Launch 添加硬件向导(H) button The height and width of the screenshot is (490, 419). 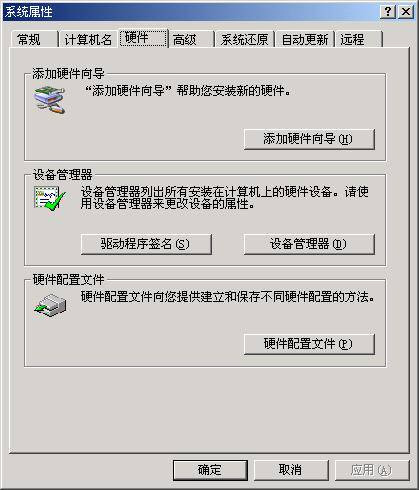309,139
